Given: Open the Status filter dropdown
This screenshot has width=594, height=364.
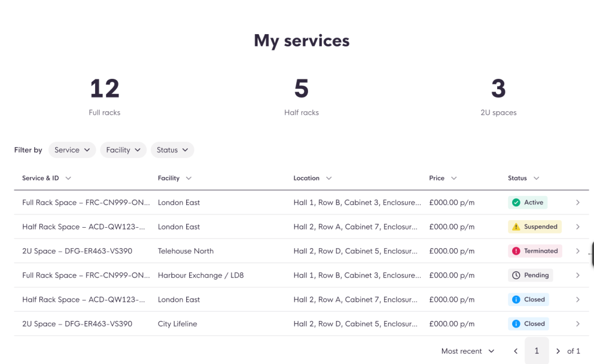Looking at the screenshot, I should click(172, 150).
